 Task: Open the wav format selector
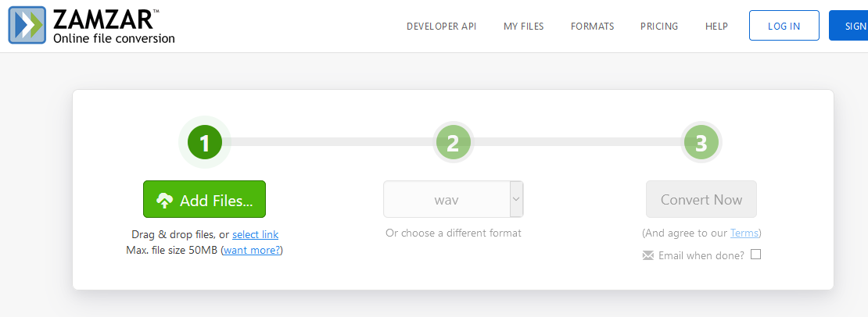pyautogui.click(x=447, y=199)
